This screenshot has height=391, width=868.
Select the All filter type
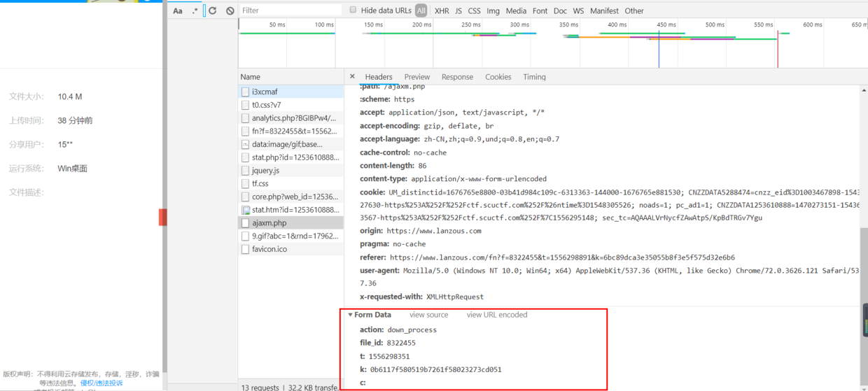coord(421,10)
